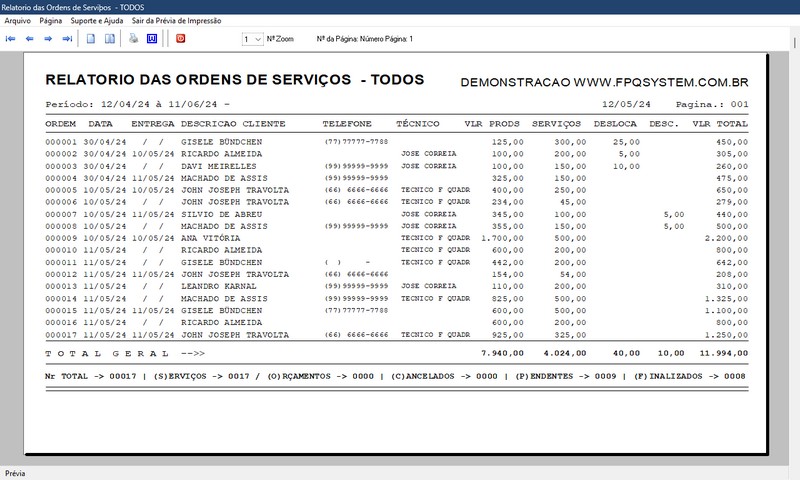This screenshot has width=800, height=480.
Task: Select two-page view icon
Action: pos(110,39)
